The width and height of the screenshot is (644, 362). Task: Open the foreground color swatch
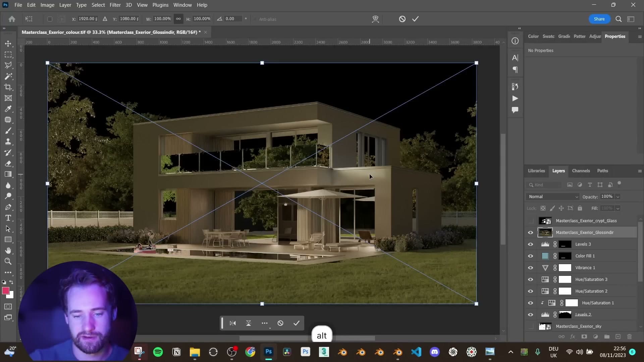(x=6, y=291)
